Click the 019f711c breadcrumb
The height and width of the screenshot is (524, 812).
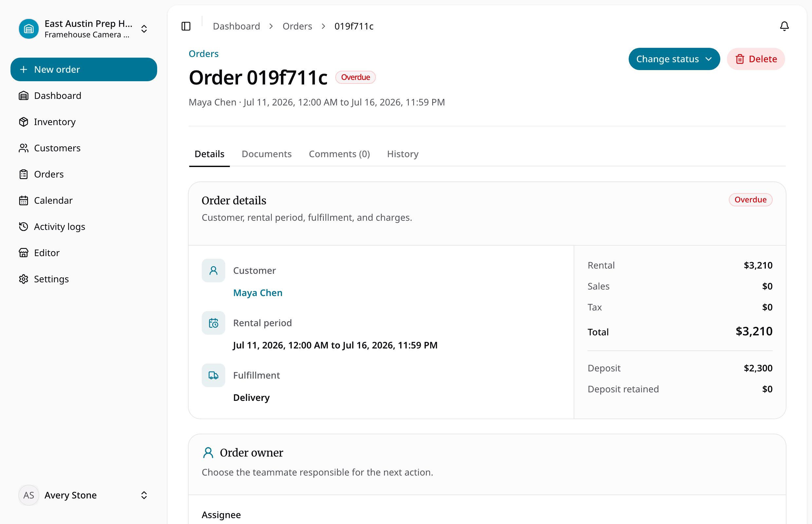354,26
